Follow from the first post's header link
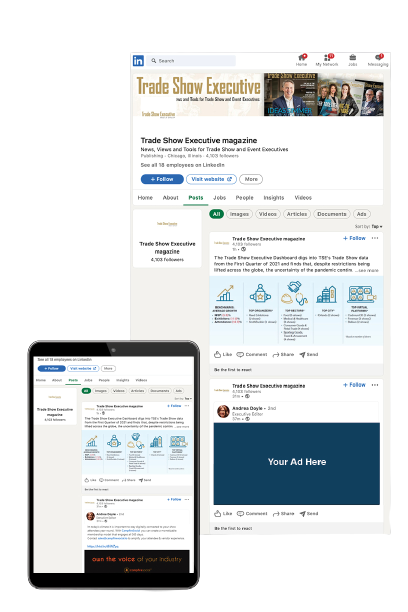408x612 pixels. [354, 238]
